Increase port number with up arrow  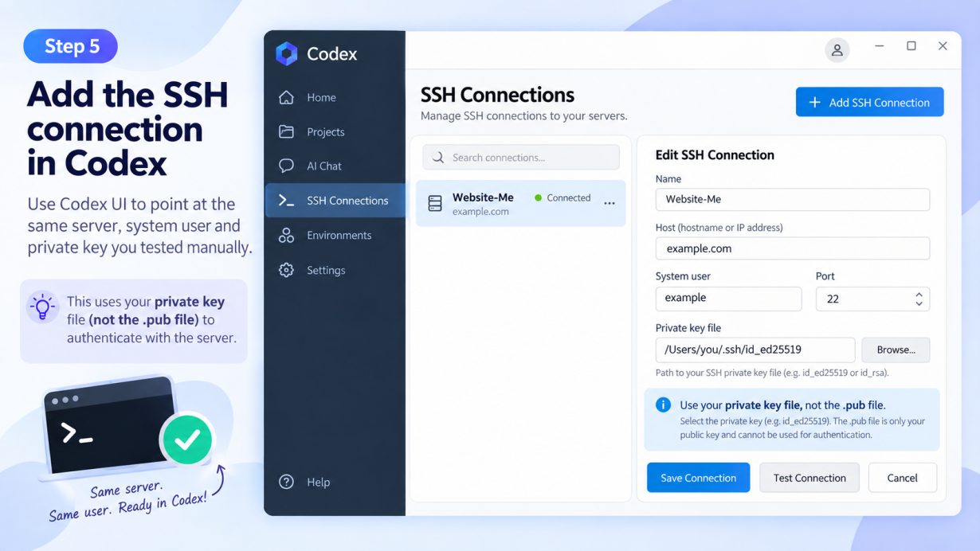click(x=919, y=294)
